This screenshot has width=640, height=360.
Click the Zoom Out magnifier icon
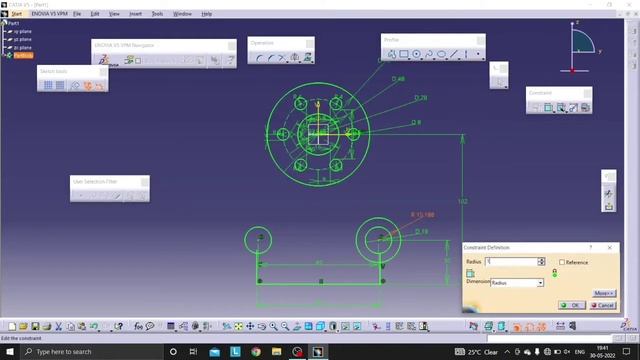click(x=285, y=326)
